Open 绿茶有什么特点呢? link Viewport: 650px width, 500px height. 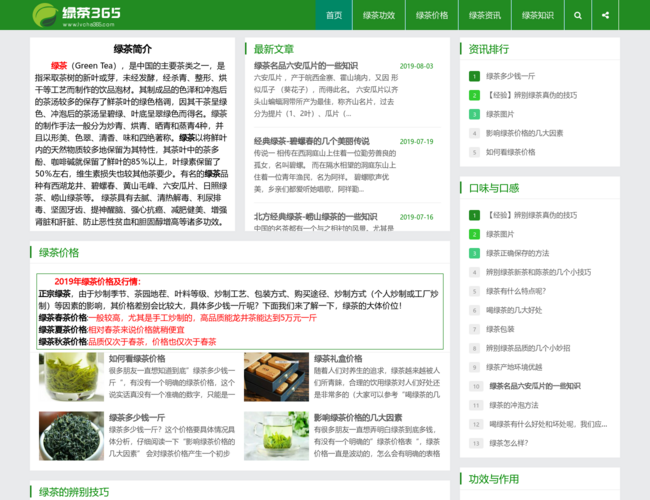(x=516, y=291)
